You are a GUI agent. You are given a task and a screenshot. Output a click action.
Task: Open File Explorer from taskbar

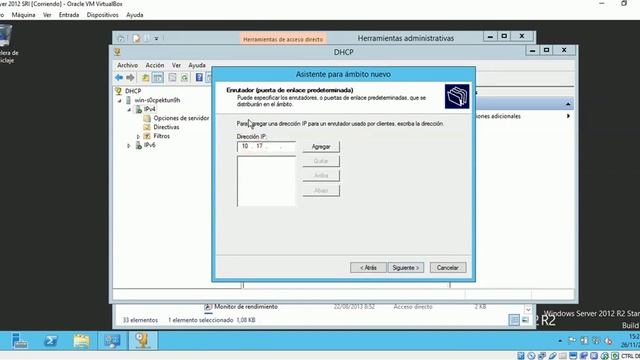pos(81,340)
